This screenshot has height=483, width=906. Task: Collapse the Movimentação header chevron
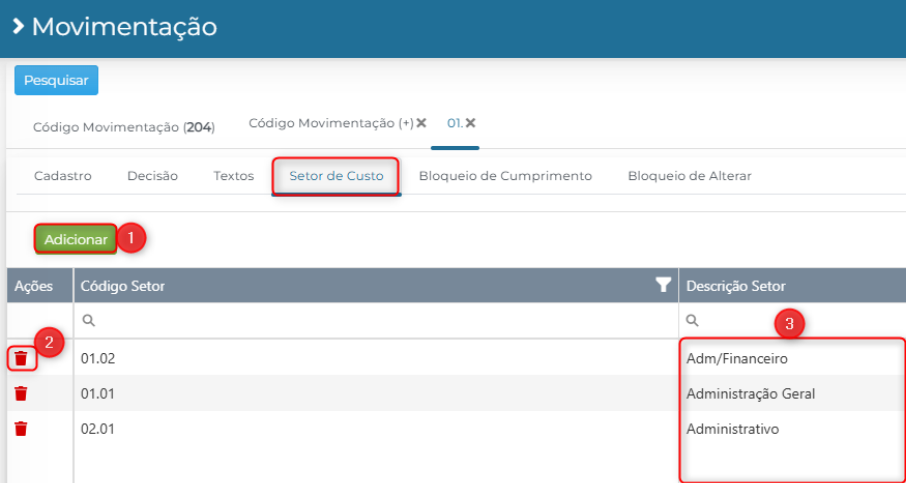point(18,27)
